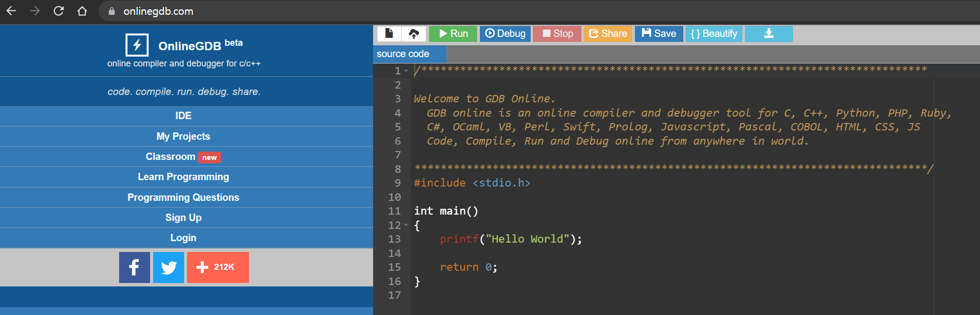Share on Facebook icon

pyautogui.click(x=134, y=267)
